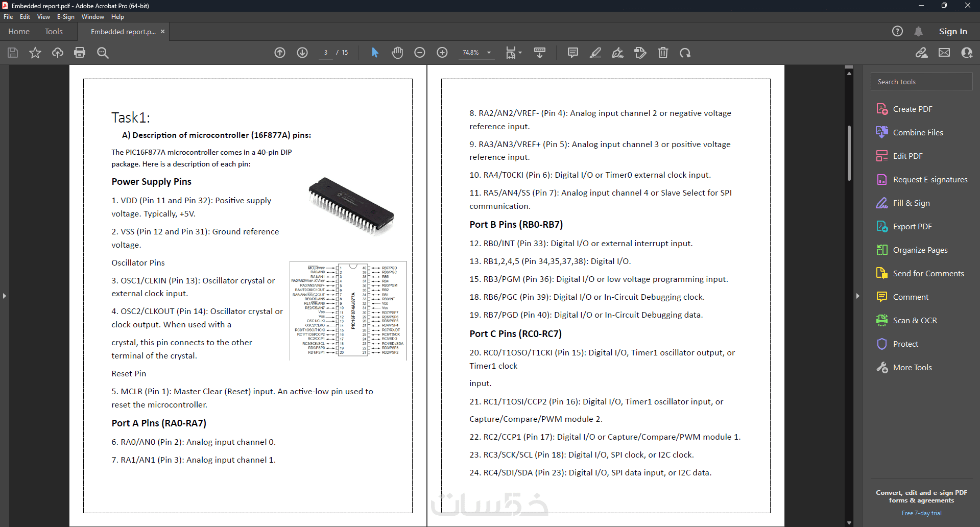Zoom in with the plus icon

tap(442, 53)
